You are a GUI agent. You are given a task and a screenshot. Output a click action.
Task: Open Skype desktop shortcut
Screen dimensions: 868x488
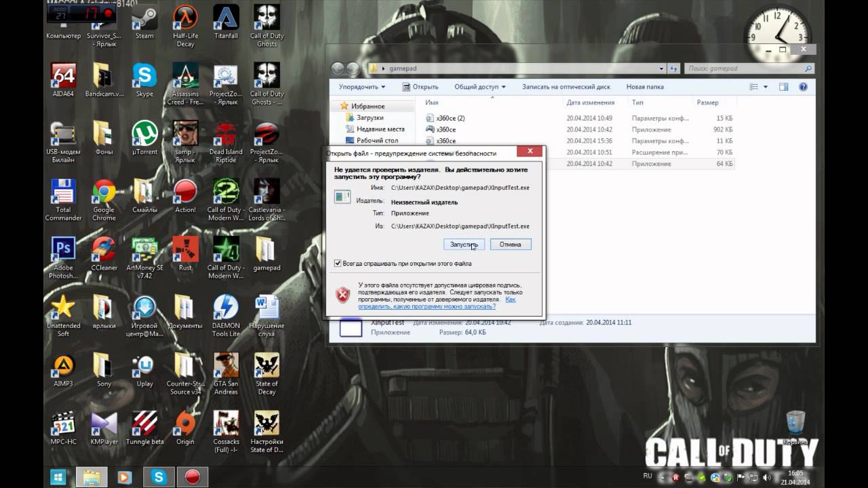coord(144,80)
